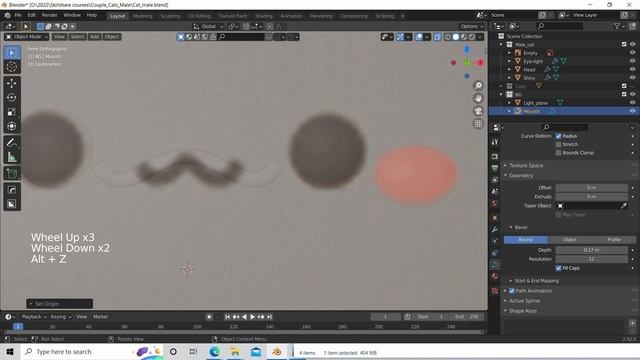
Task: Open the Playback dropdown in timeline
Action: pyautogui.click(x=33, y=317)
